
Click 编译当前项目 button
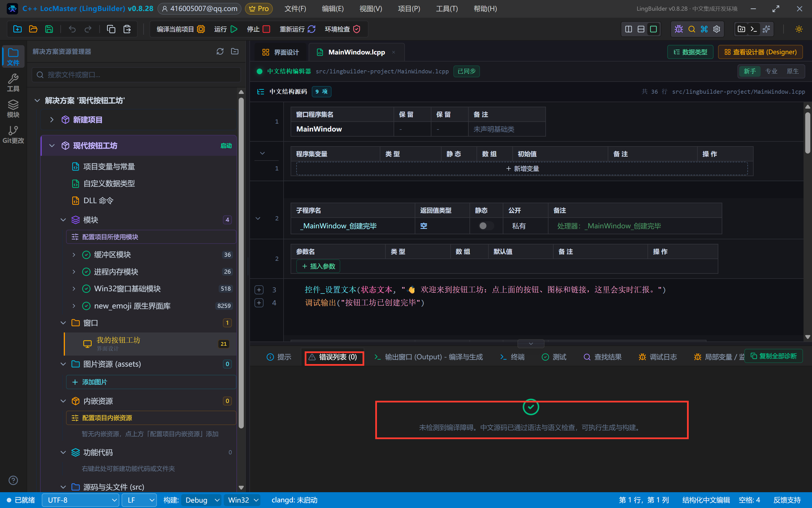click(181, 29)
